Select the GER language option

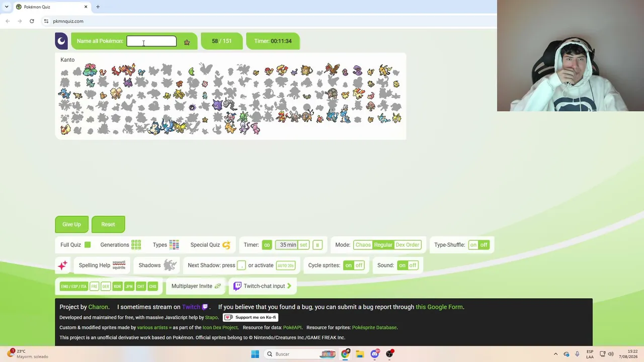[x=106, y=287]
